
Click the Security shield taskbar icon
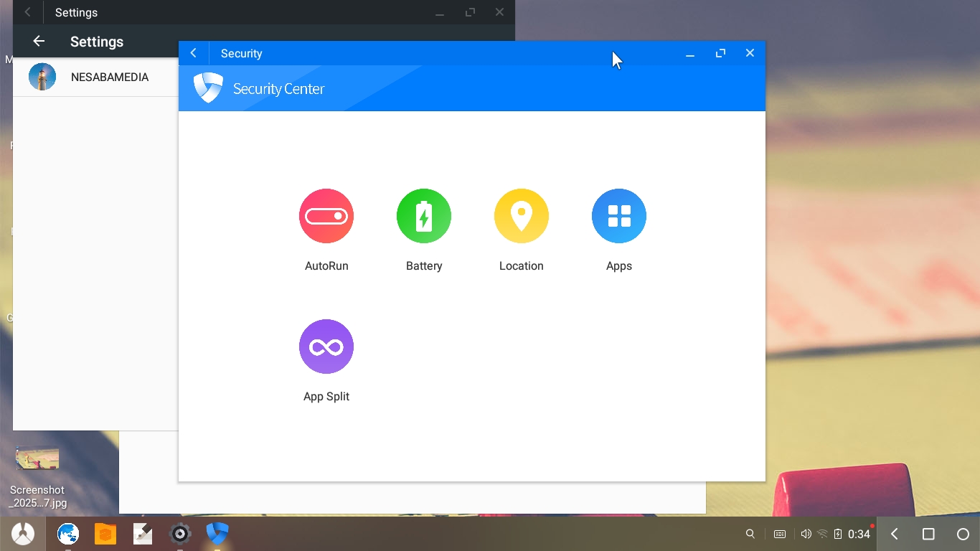click(x=217, y=534)
